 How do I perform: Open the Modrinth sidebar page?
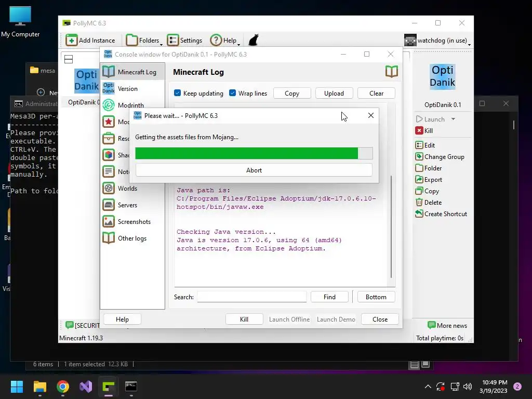coord(132,105)
